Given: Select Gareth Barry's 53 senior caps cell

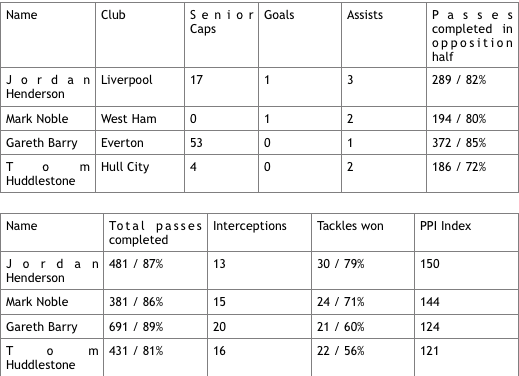Looking at the screenshot, I should [x=221, y=143].
